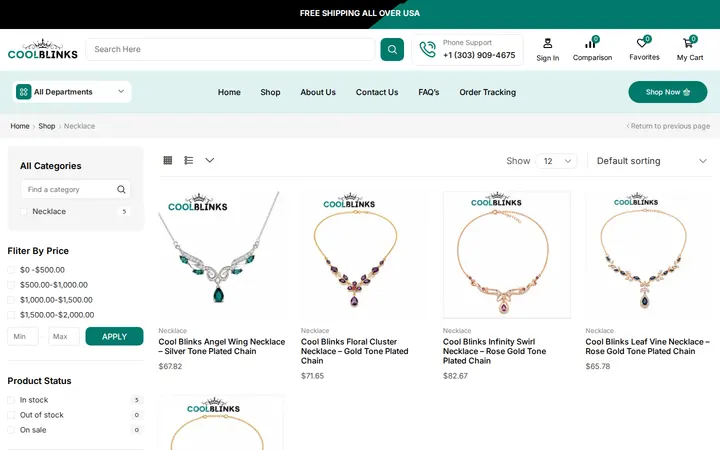Click the Shop Now button
Image resolution: width=720 pixels, height=450 pixels.
[x=668, y=92]
